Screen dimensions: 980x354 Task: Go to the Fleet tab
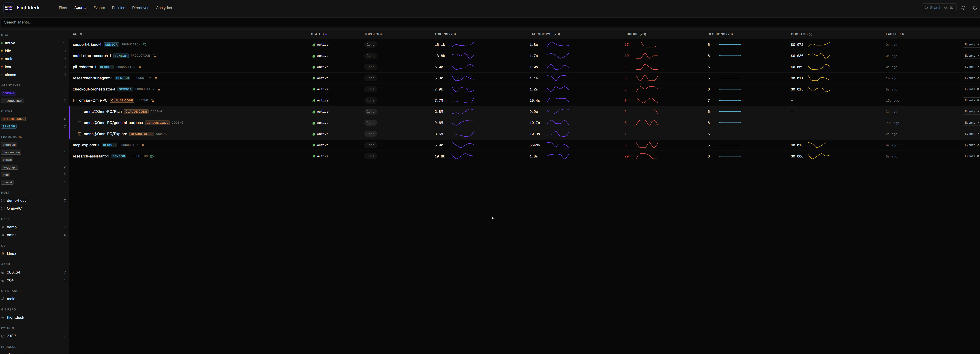[x=63, y=8]
